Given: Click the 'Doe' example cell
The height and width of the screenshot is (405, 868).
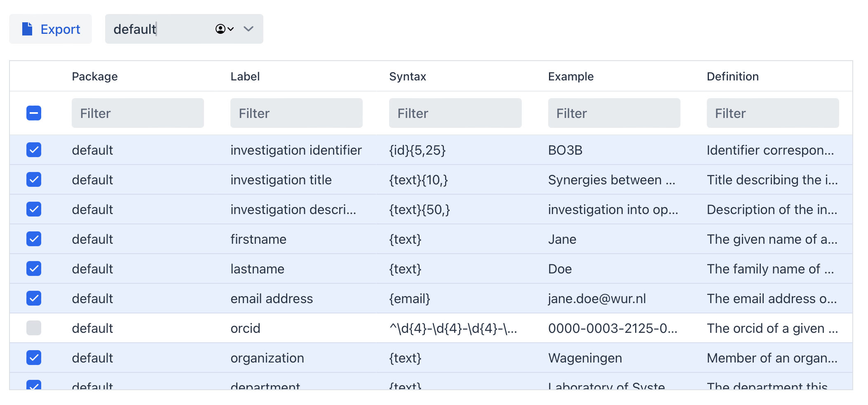Looking at the screenshot, I should click(x=560, y=269).
